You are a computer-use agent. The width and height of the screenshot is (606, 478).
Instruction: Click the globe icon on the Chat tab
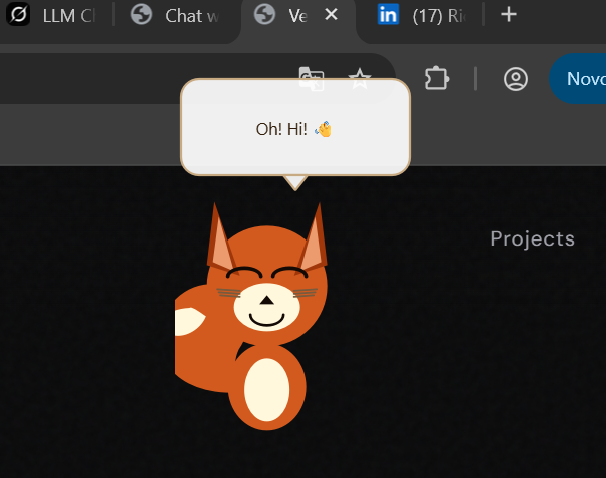coord(142,15)
